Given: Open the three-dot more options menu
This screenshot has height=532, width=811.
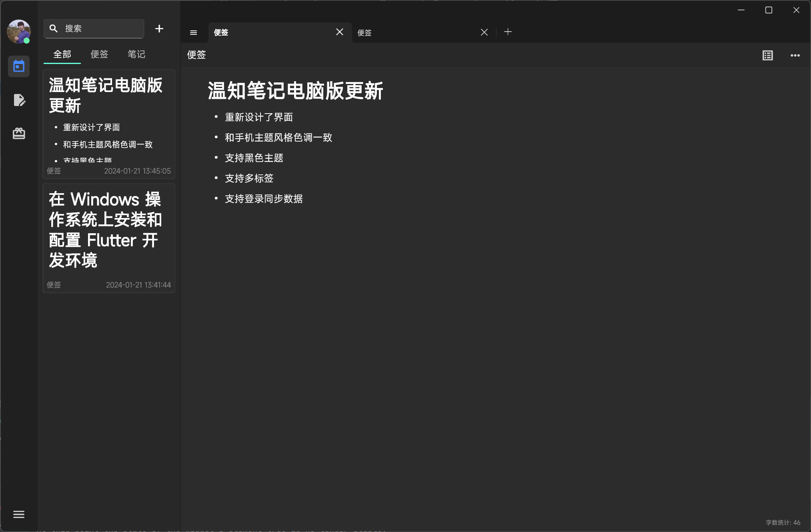Looking at the screenshot, I should click(795, 56).
